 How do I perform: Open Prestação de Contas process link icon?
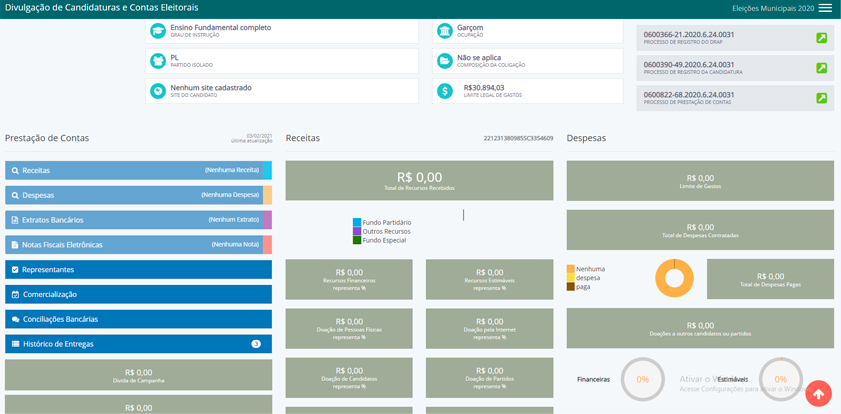(x=821, y=98)
